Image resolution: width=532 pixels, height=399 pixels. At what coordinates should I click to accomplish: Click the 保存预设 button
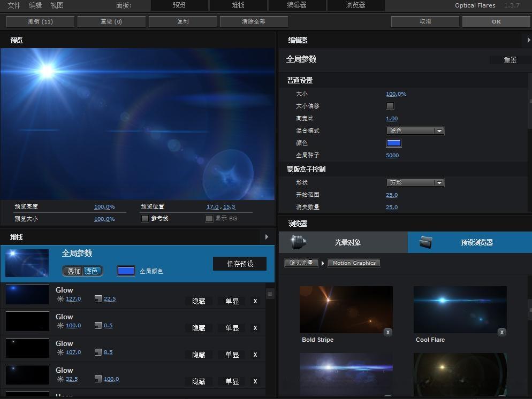coord(239,263)
